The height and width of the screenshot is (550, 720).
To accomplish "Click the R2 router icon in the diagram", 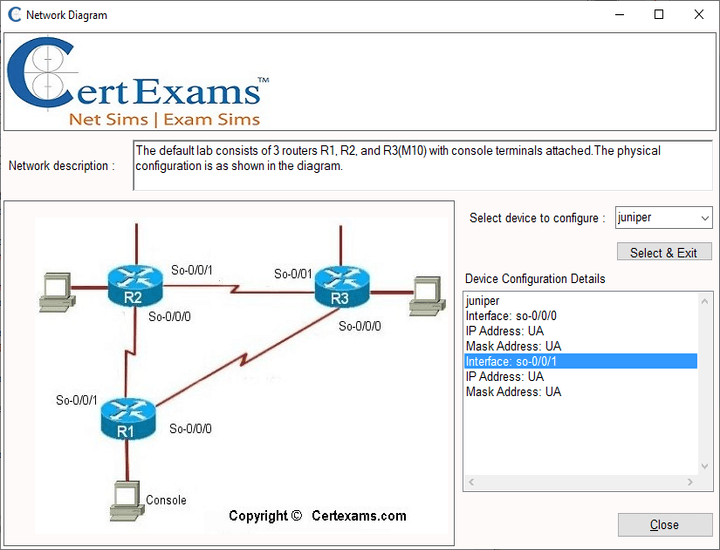I will 135,286.
